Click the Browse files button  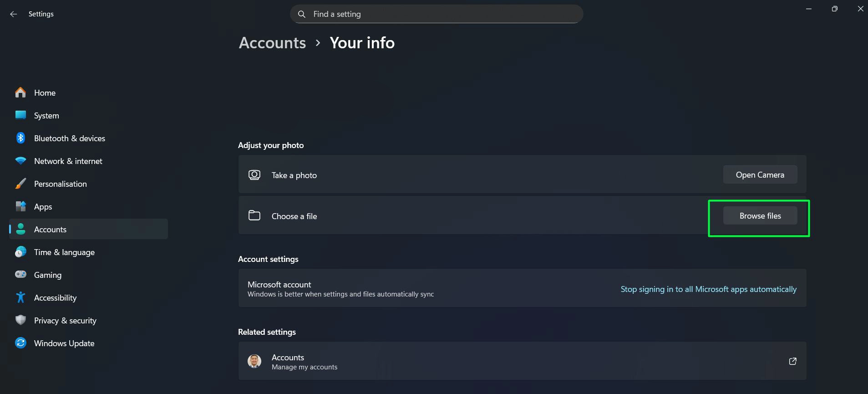click(759, 215)
